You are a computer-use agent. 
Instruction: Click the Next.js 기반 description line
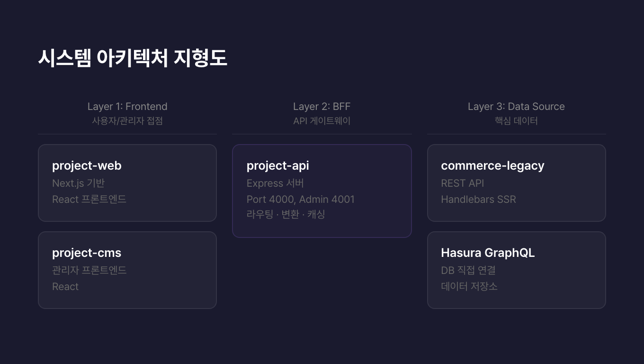(x=78, y=183)
